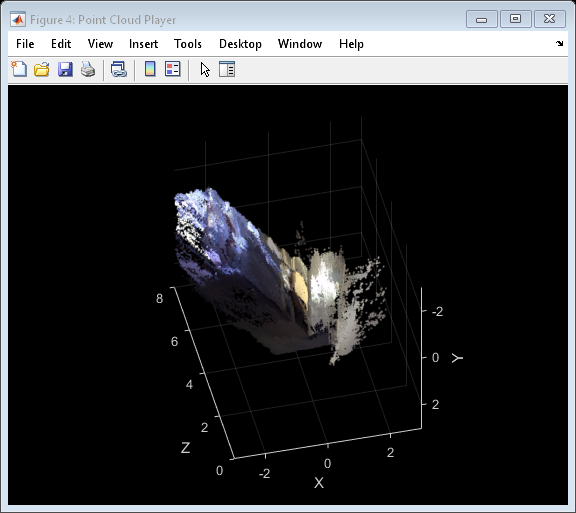Open the File menu
Viewport: 576px width, 513px height.
(25, 44)
